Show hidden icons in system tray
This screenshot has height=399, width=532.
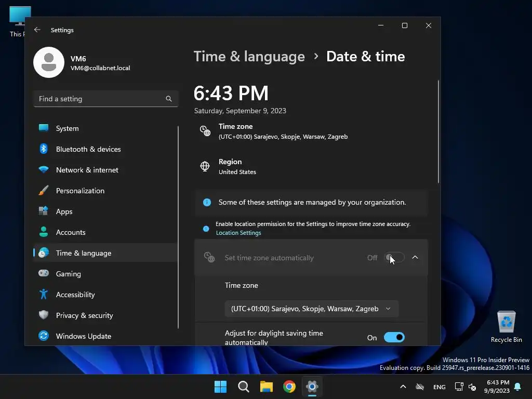pos(403,387)
